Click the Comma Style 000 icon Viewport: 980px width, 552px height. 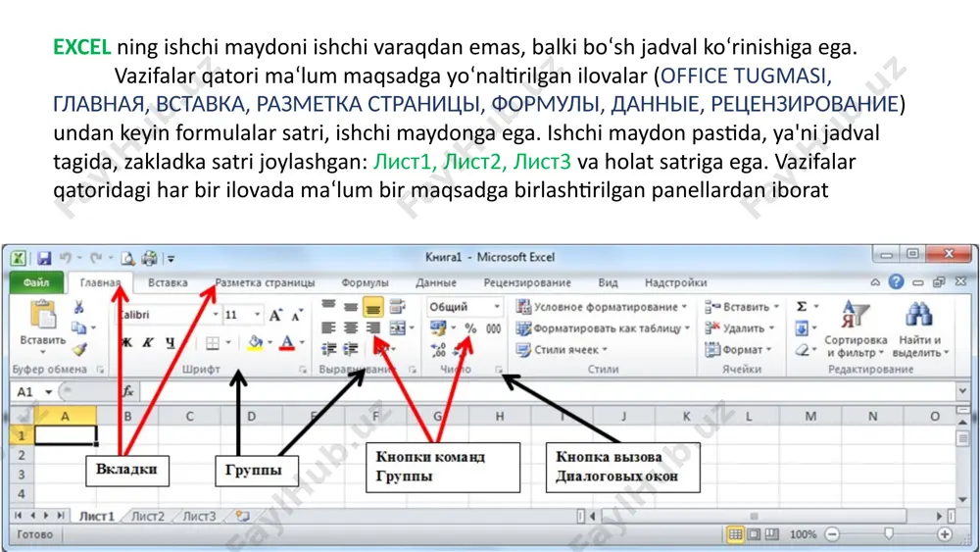coord(494,328)
